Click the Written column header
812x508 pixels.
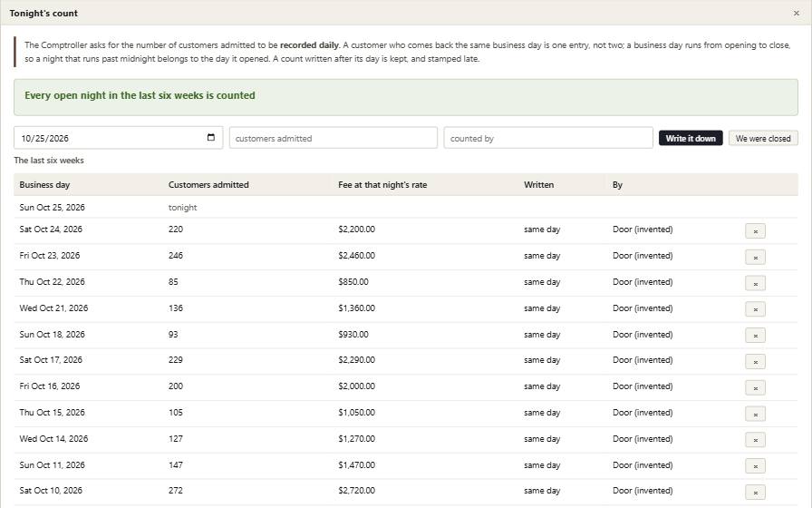(538, 184)
